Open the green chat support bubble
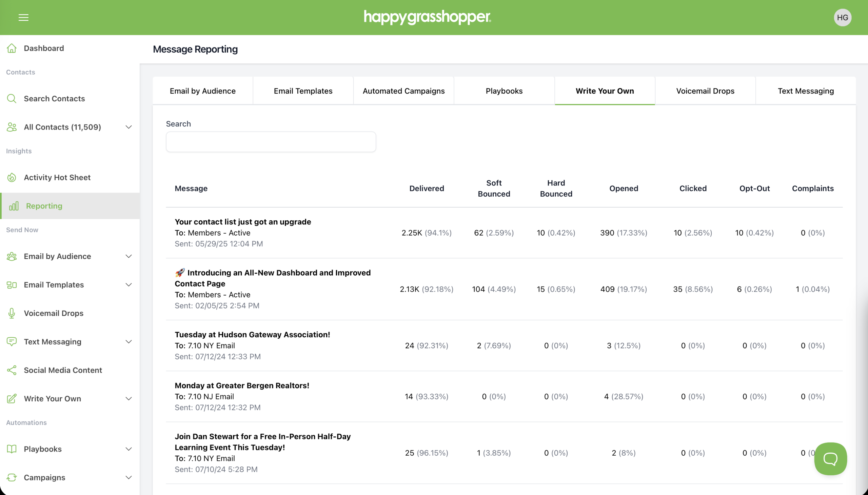The height and width of the screenshot is (495, 868). 830,458
